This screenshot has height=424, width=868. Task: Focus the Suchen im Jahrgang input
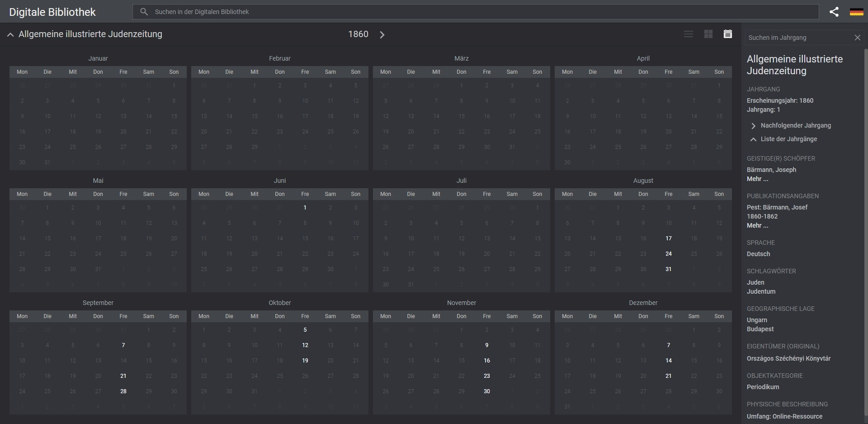798,38
